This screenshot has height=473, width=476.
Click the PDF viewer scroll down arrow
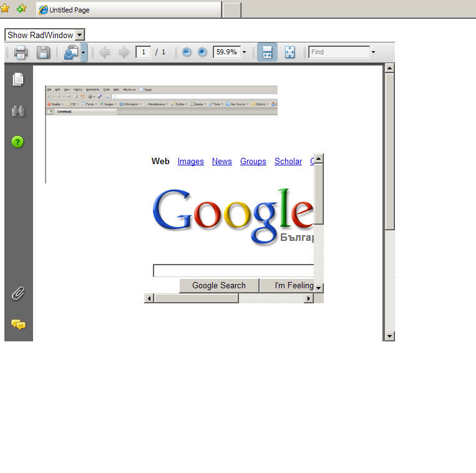tap(389, 336)
